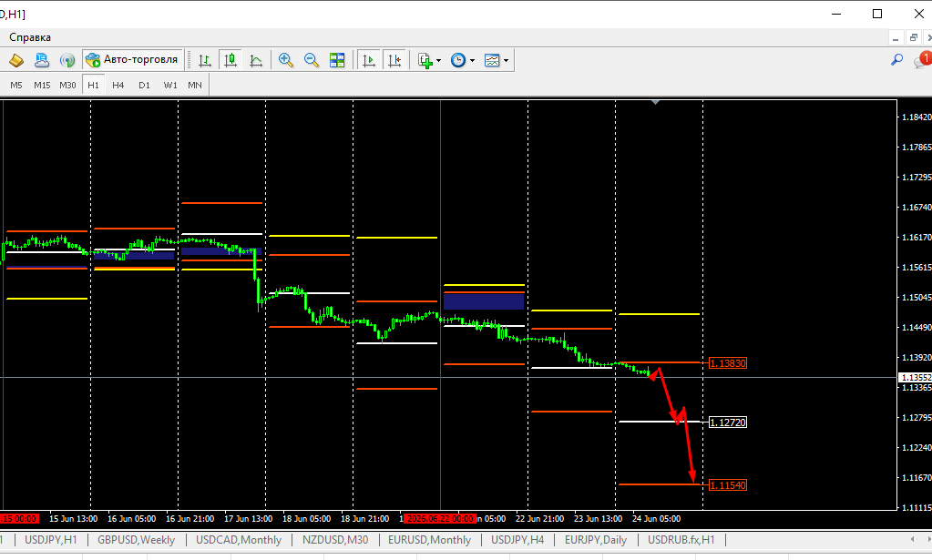Switch to the USDJPY,H4 chart tab
The width and height of the screenshot is (932, 560).
coord(517,540)
